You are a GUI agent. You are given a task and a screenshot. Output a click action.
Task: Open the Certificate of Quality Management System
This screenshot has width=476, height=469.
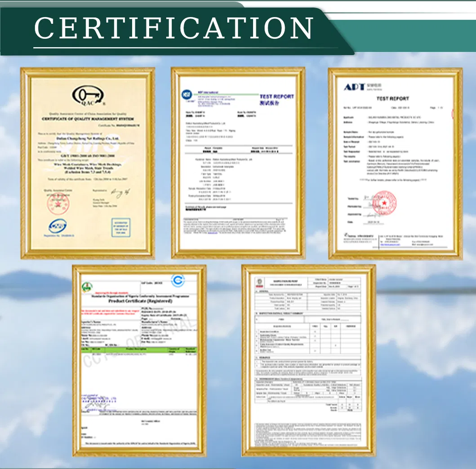point(88,163)
